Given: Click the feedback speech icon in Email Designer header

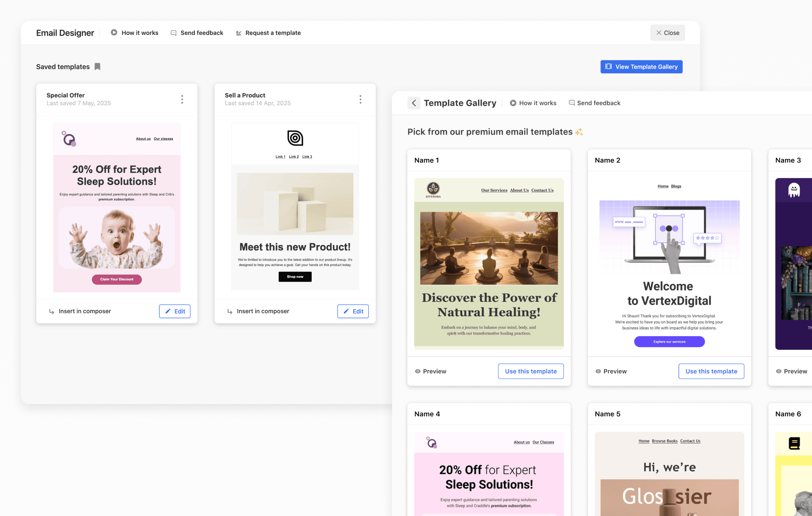Looking at the screenshot, I should 174,33.
